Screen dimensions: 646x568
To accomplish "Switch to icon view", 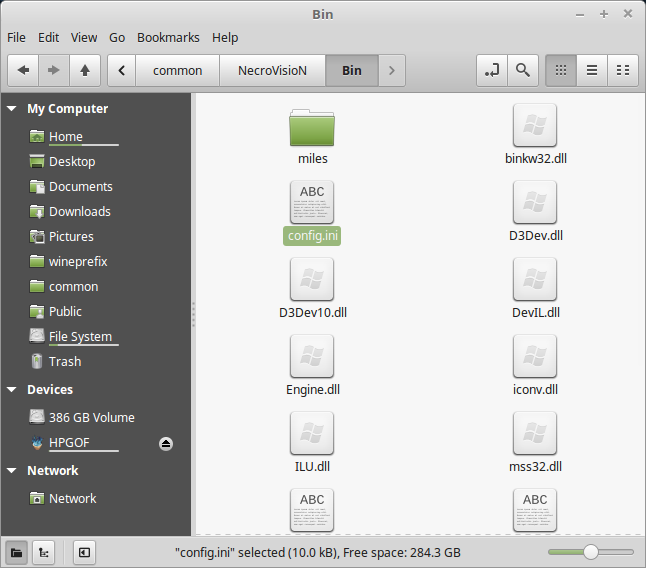I will 561,70.
